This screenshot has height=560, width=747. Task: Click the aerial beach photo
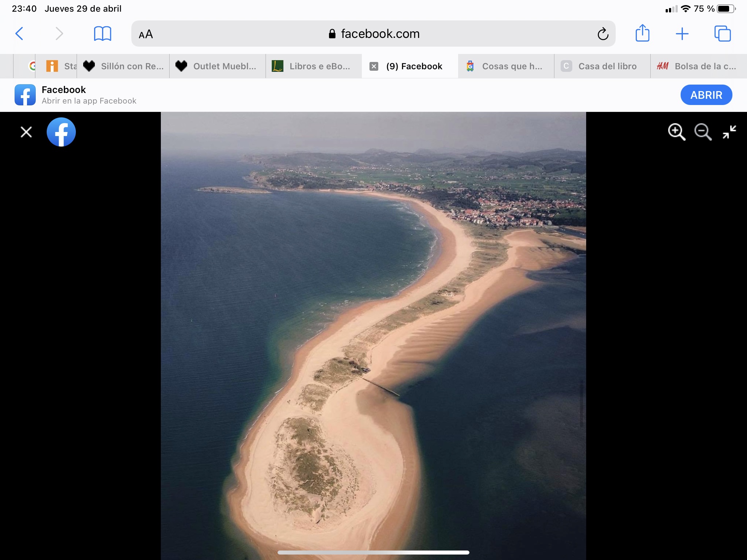tap(373, 335)
